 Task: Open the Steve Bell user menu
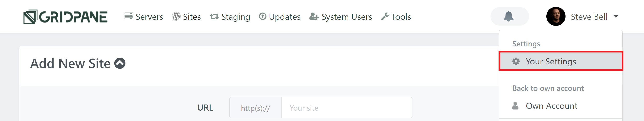coord(582,16)
